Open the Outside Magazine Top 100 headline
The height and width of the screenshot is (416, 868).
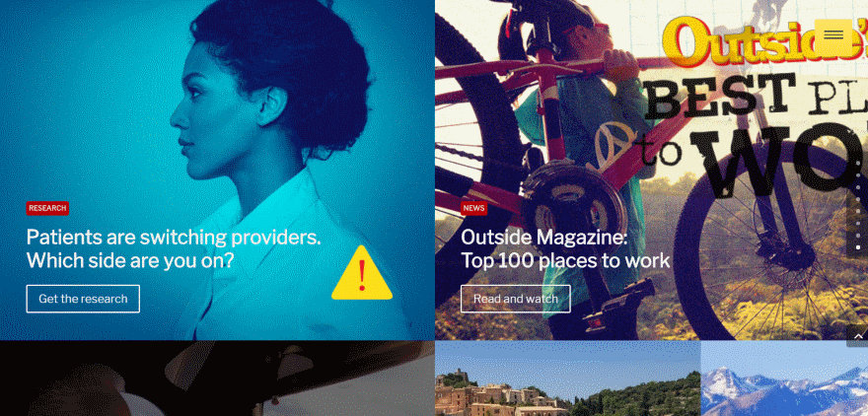tap(565, 249)
